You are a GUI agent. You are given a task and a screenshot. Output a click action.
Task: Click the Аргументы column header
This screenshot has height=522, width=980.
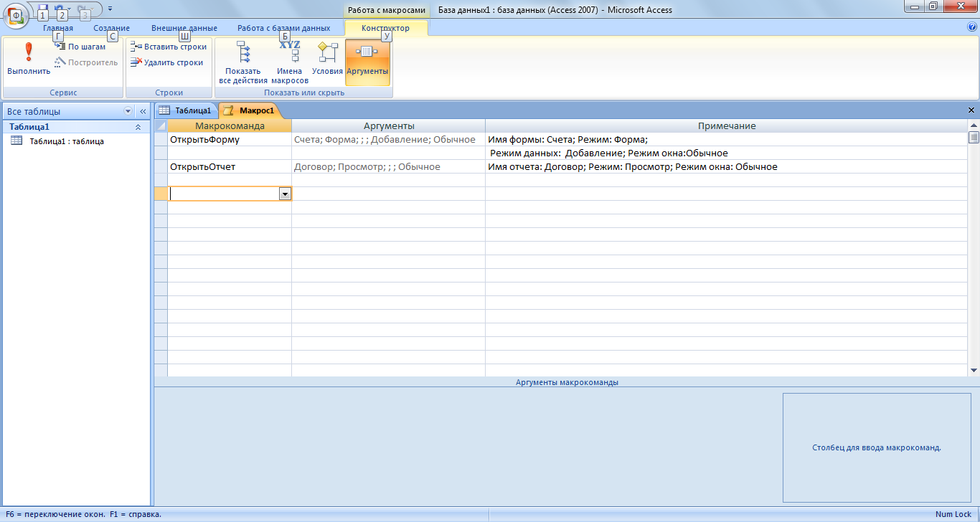coord(389,125)
